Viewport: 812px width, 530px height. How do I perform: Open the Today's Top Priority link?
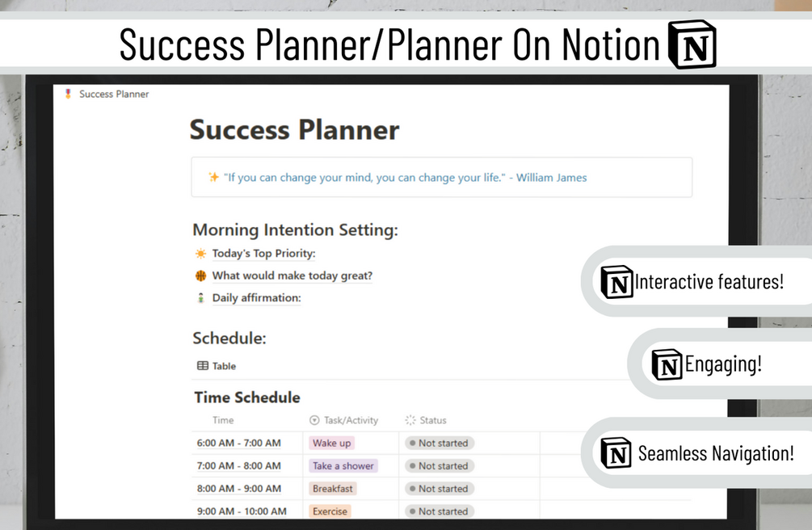click(x=263, y=254)
